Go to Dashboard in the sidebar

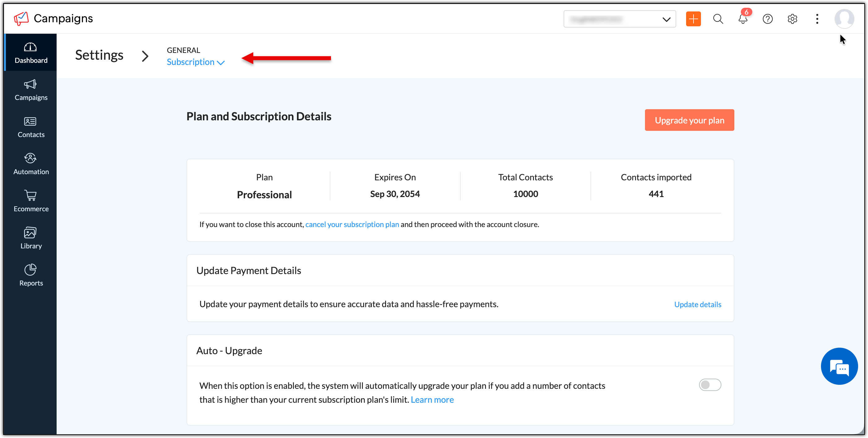pyautogui.click(x=31, y=53)
